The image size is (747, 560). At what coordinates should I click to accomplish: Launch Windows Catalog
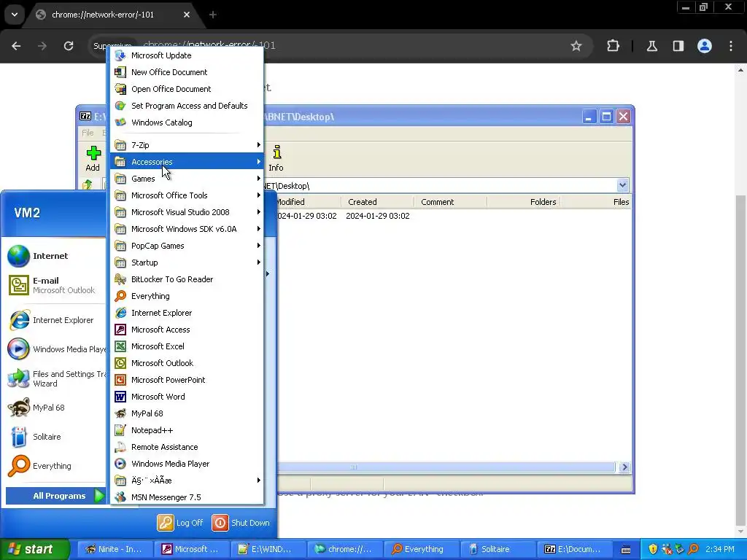pyautogui.click(x=187, y=122)
